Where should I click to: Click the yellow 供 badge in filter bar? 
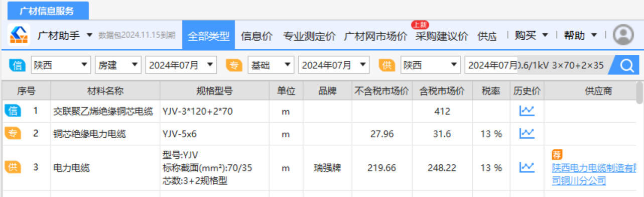pyautogui.click(x=387, y=65)
